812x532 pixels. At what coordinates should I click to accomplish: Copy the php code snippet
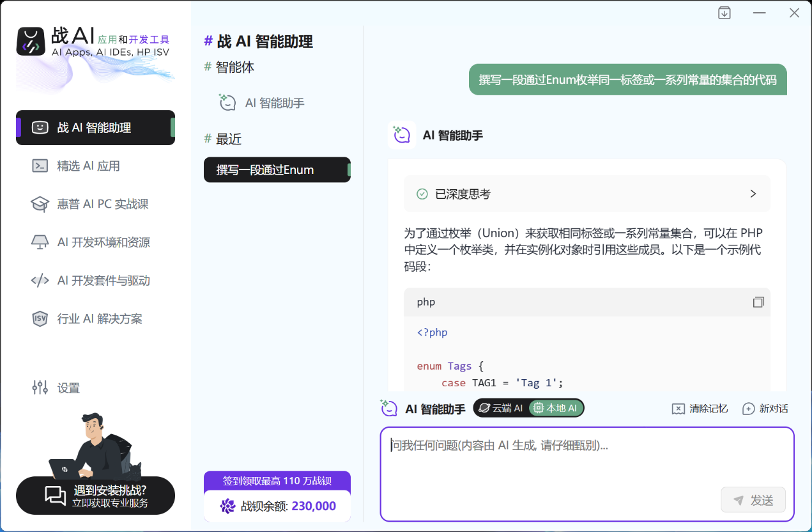point(758,302)
